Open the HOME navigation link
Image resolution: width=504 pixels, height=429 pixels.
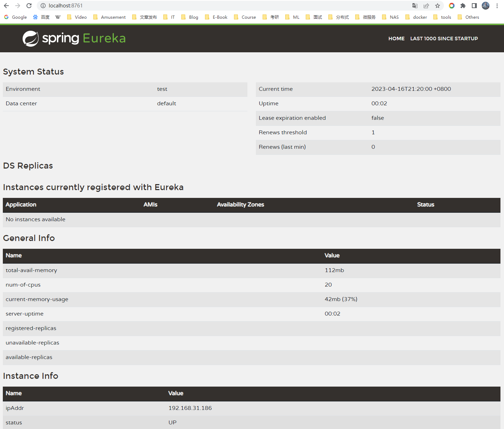[x=396, y=39]
